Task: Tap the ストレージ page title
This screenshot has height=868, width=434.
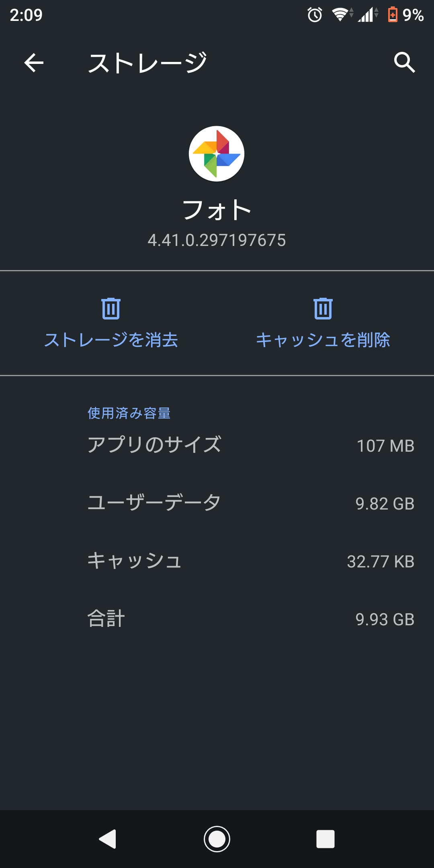Action: [x=147, y=63]
